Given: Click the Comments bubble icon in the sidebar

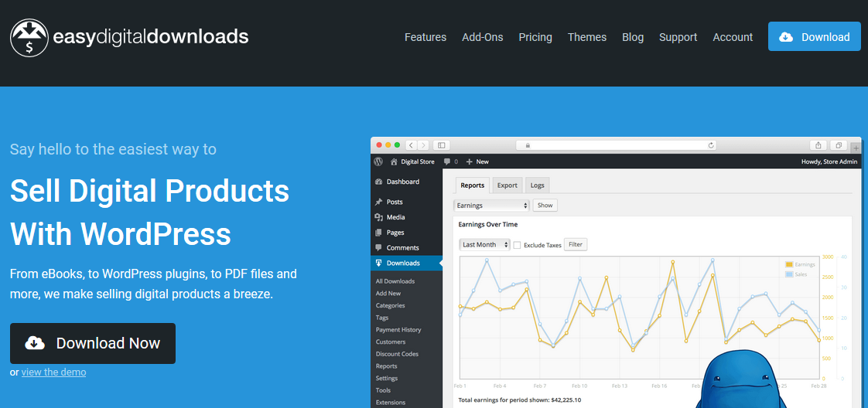Looking at the screenshot, I should pyautogui.click(x=378, y=248).
